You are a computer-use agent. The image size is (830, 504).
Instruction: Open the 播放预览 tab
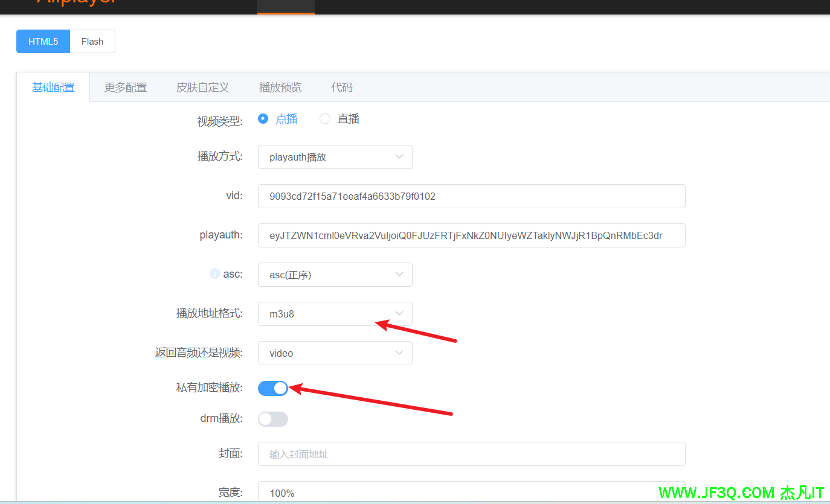(x=280, y=88)
